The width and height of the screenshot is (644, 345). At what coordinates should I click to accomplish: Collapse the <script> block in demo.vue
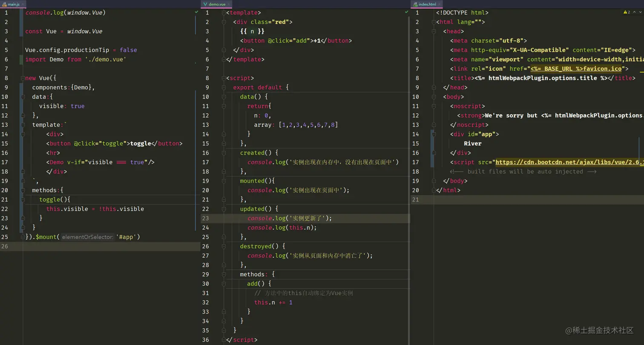[x=224, y=78]
